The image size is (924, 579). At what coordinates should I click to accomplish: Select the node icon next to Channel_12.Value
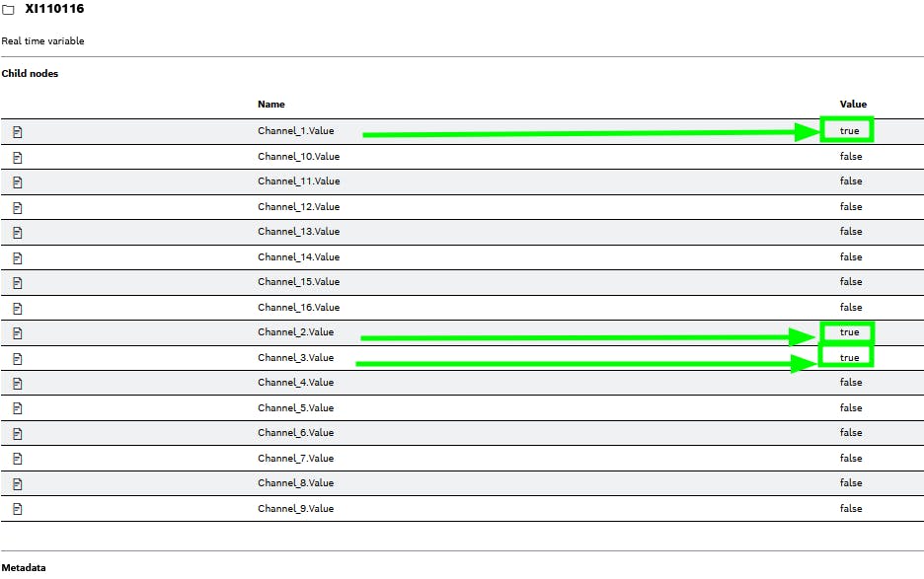(18, 207)
